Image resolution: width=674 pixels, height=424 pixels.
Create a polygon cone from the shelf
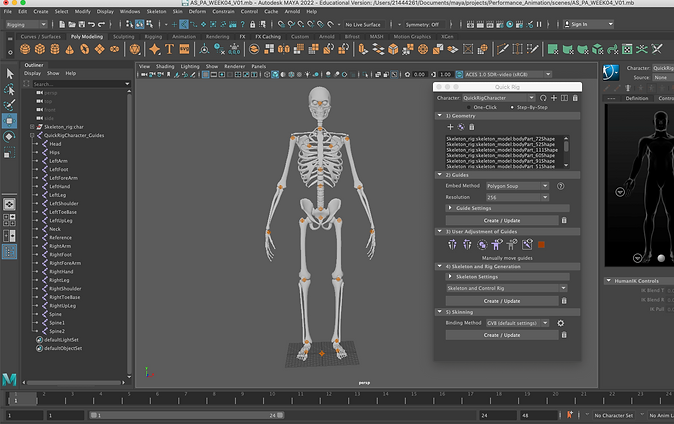[70, 49]
